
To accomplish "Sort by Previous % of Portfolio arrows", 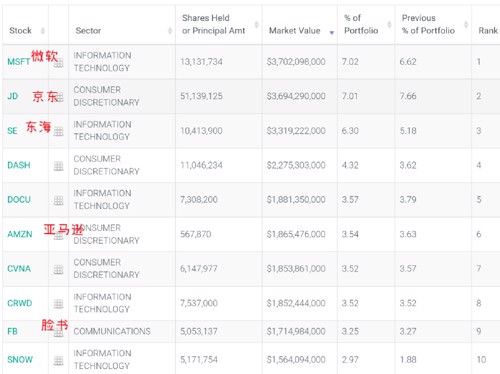I will point(466,24).
